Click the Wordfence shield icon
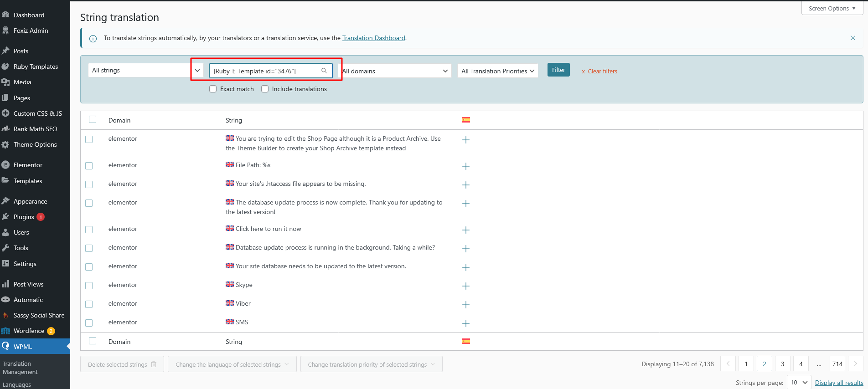The image size is (868, 389). pos(5,331)
